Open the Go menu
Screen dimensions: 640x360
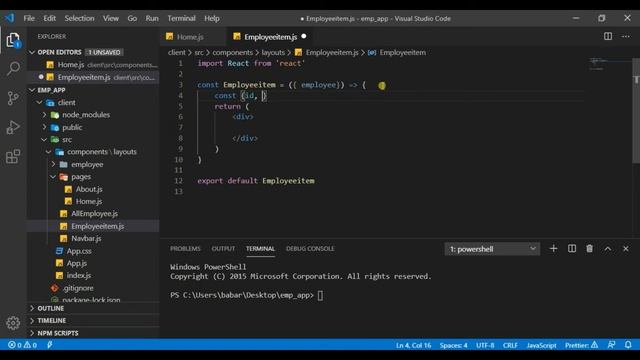click(132, 18)
